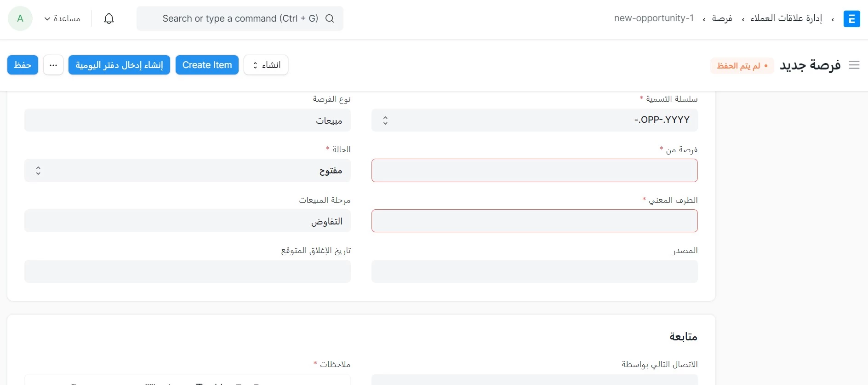Click the فرصة جديد page title
868x385 pixels.
(810, 65)
